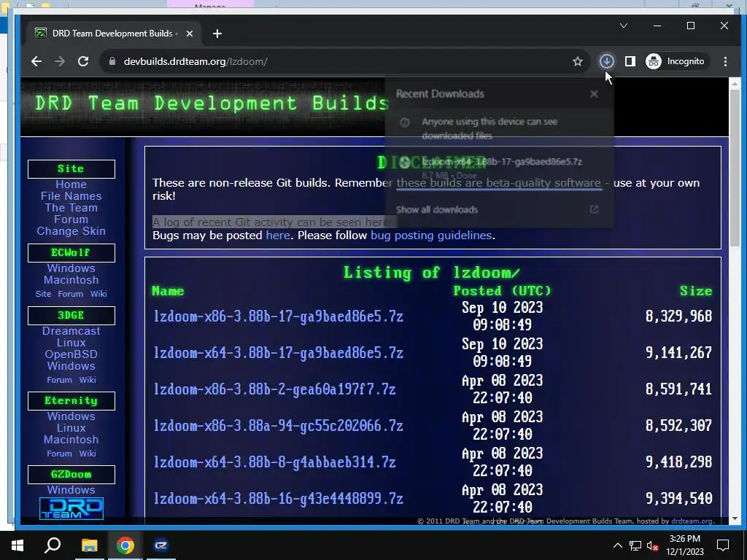747x560 pixels.
Task: Download lzdoom-x86-3.88b-2-gea60a197f7.7z
Action: pos(274,389)
